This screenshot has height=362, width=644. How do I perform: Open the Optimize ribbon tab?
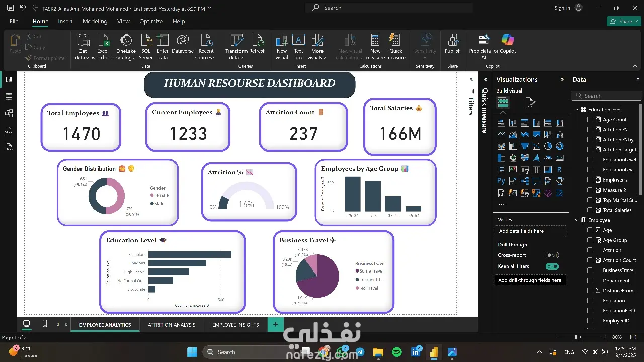pos(151,21)
